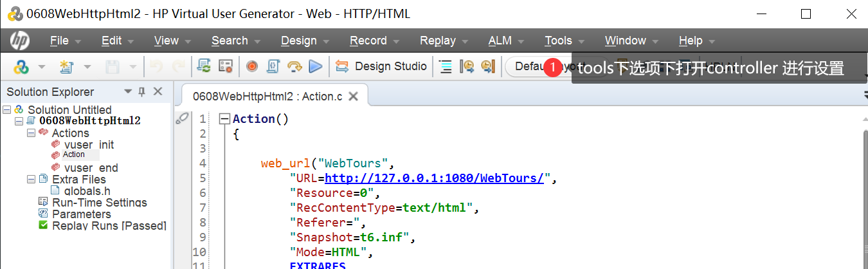Collapse the Extra Files tree node
The image size is (868, 269).
pos(30,179)
